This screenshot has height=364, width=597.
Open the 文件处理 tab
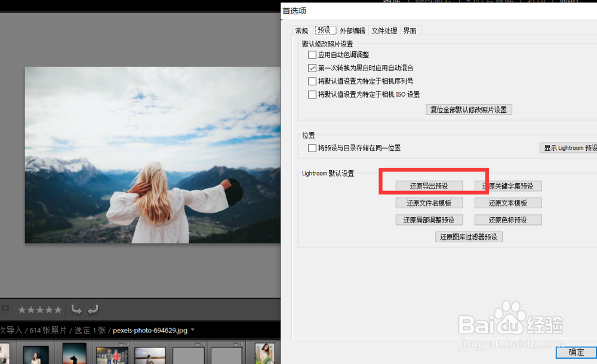(384, 30)
